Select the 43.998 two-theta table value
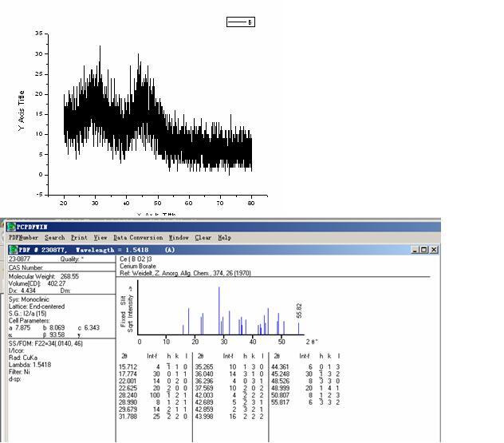Screen dimensions: 504x443 [x=204, y=417]
